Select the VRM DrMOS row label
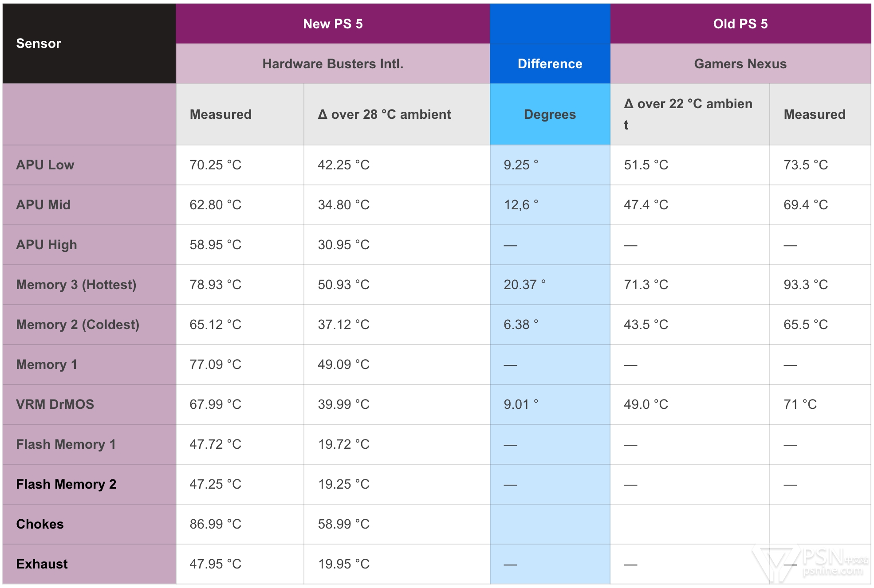Image resolution: width=874 pixels, height=588 pixels. pyautogui.click(x=89, y=404)
